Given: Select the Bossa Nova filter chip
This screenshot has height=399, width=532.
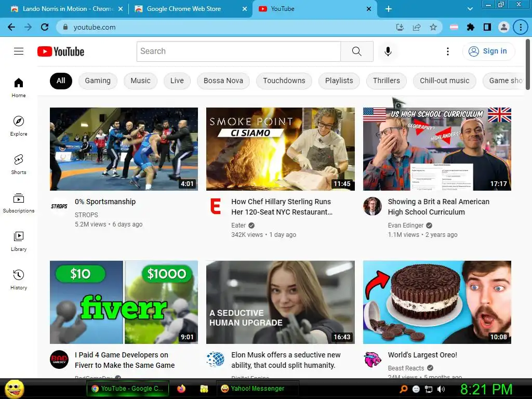Looking at the screenshot, I should coord(223,81).
